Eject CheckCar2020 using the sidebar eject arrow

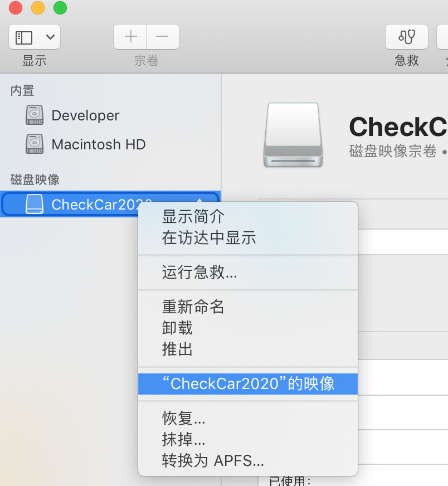199,200
